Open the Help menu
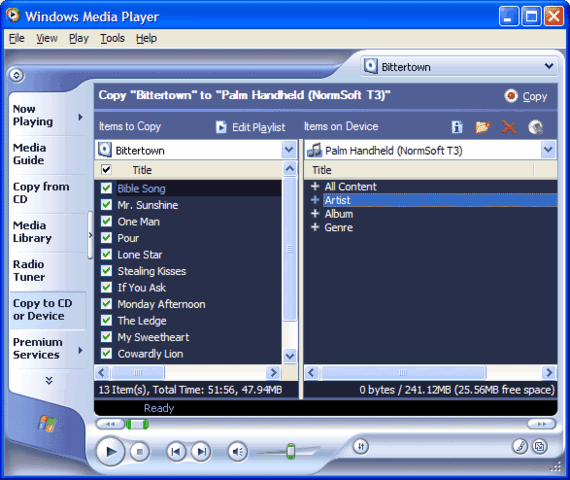The height and width of the screenshot is (480, 570). tap(146, 38)
